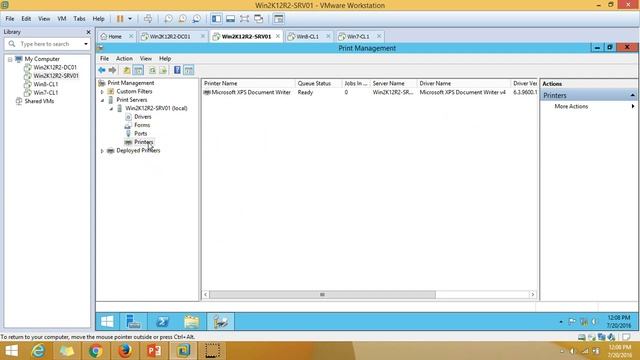640x360 pixels.
Task: Open Print Management Help menu
Action: tap(165, 59)
